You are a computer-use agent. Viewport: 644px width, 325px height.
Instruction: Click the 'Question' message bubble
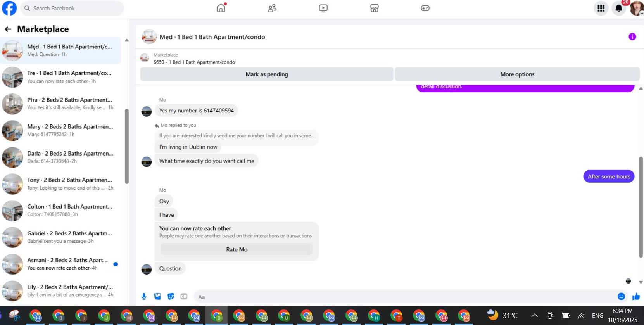click(170, 268)
